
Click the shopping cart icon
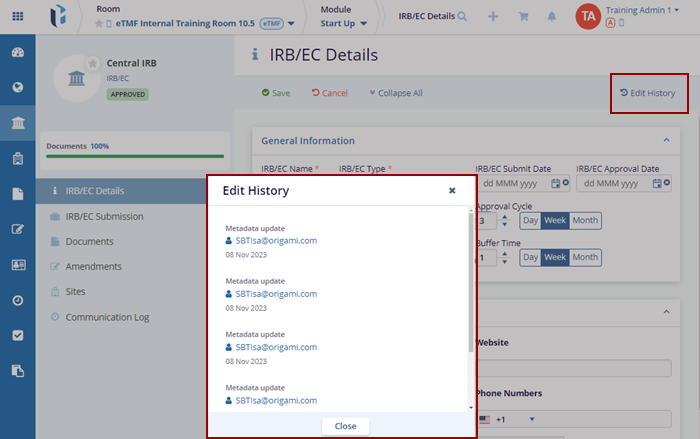(x=523, y=16)
